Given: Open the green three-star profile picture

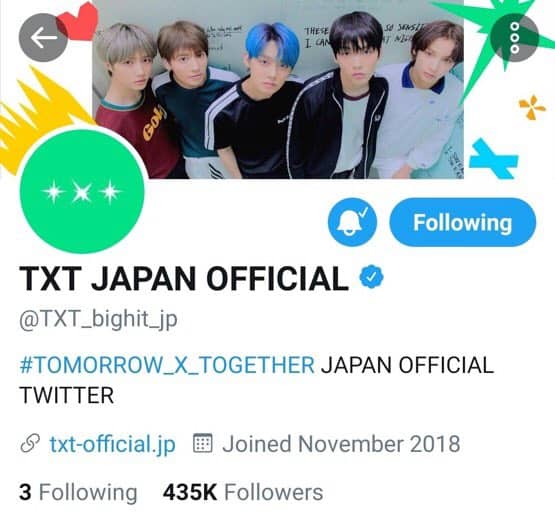Looking at the screenshot, I should (82, 191).
